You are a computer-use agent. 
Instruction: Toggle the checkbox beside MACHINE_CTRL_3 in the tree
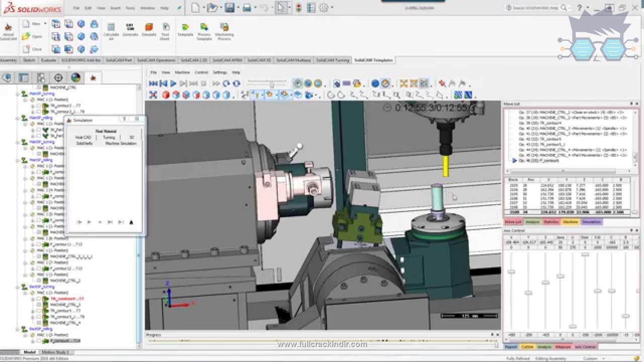coord(39,305)
